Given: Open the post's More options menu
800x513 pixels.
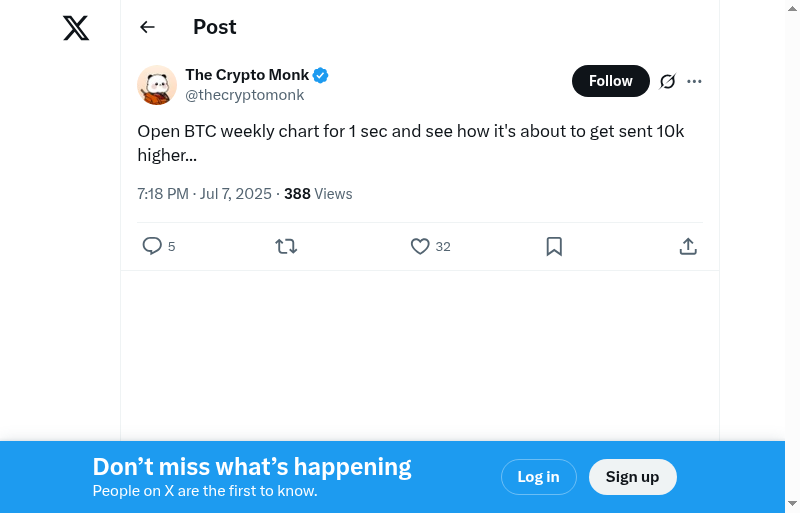Looking at the screenshot, I should [695, 81].
